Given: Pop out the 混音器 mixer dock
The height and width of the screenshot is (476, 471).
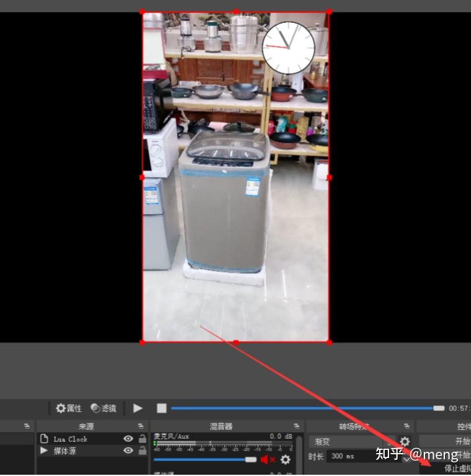Looking at the screenshot, I should pos(297,426).
